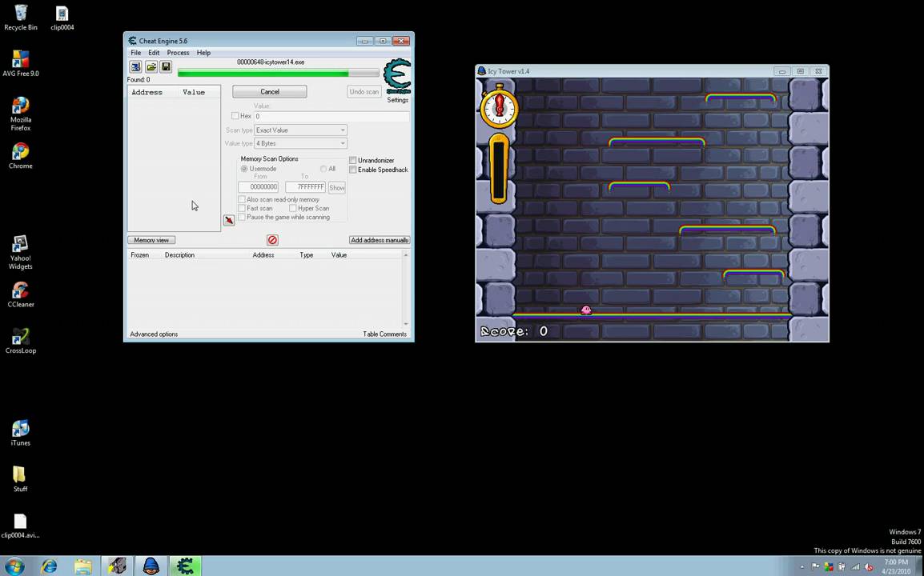This screenshot has width=924, height=576.
Task: Cancel the current scan
Action: click(x=270, y=91)
